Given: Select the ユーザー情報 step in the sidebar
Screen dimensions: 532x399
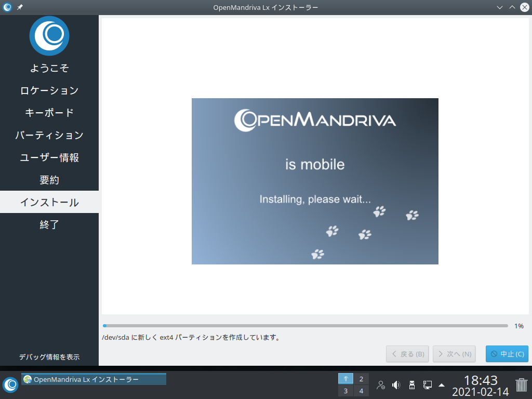Looking at the screenshot, I should point(49,158).
